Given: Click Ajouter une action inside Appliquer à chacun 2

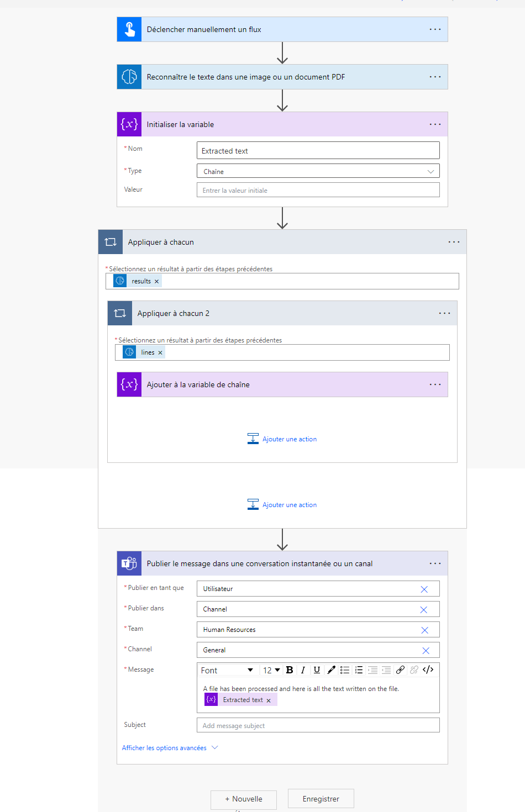Looking at the screenshot, I should click(x=282, y=439).
